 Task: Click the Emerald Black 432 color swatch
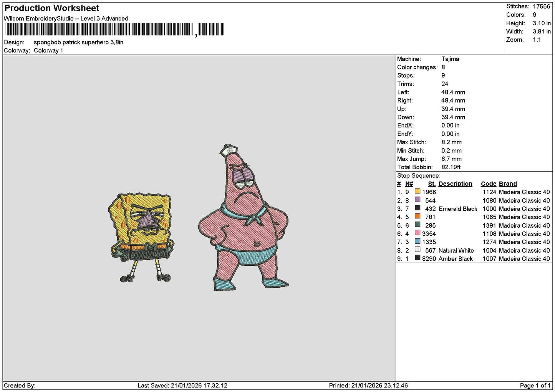point(417,208)
